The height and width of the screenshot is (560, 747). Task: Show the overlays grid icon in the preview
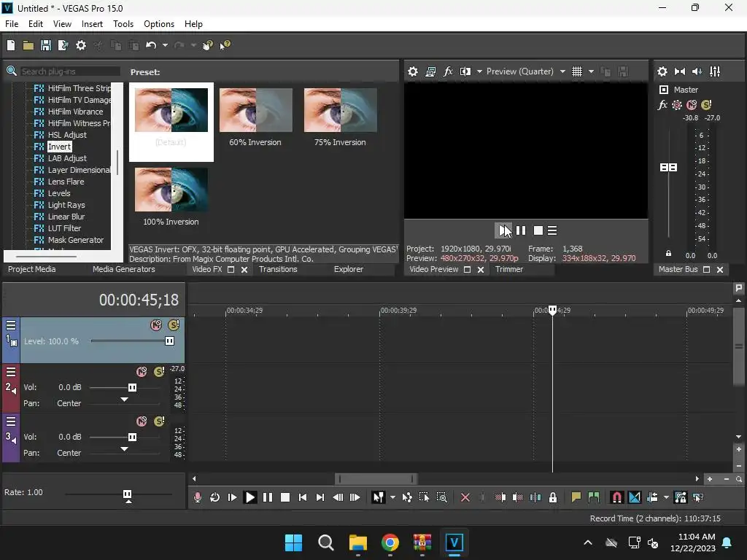click(577, 71)
